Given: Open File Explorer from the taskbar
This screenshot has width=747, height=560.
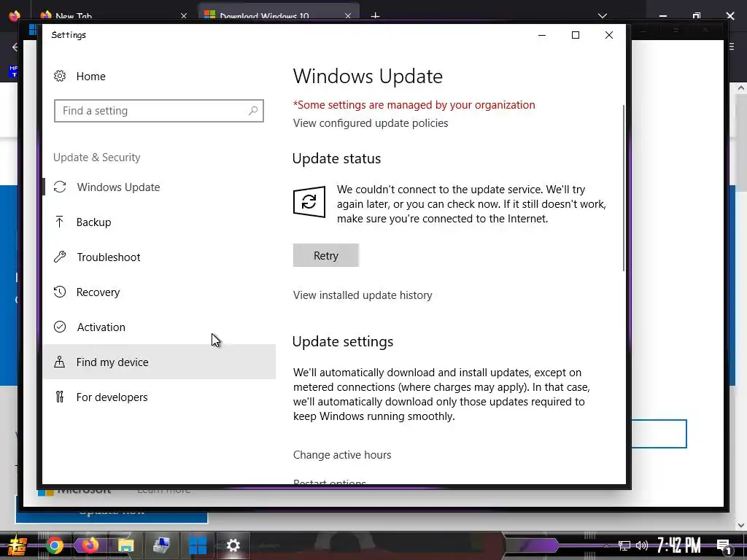Looking at the screenshot, I should 125,545.
